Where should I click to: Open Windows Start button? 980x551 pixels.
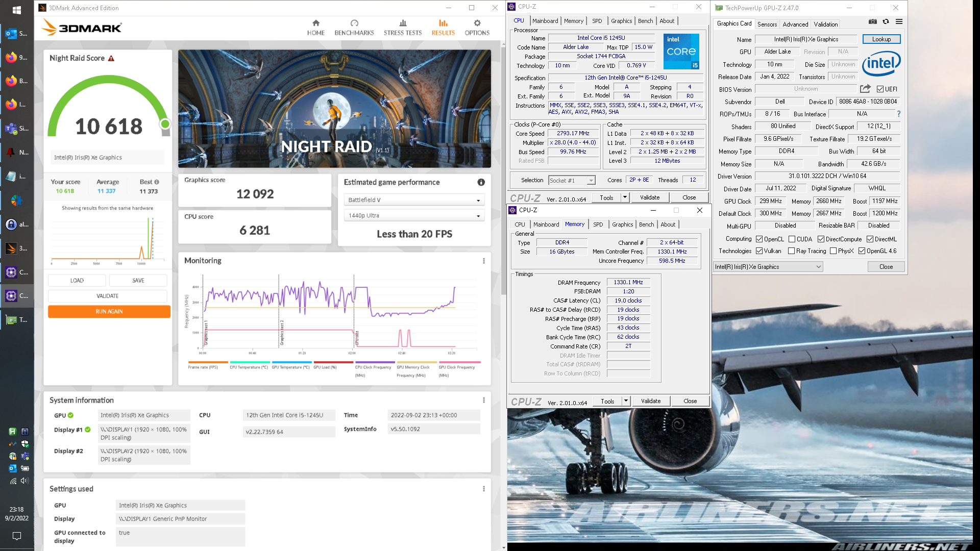point(16,10)
